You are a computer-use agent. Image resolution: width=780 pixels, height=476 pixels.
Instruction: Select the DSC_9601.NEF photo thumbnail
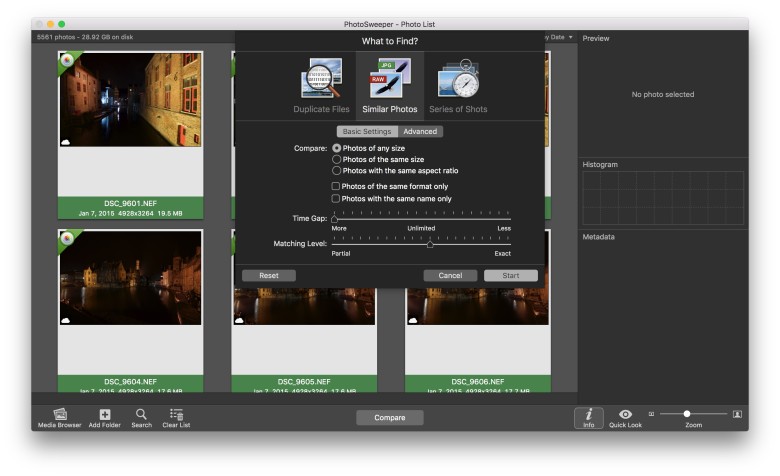click(130, 99)
